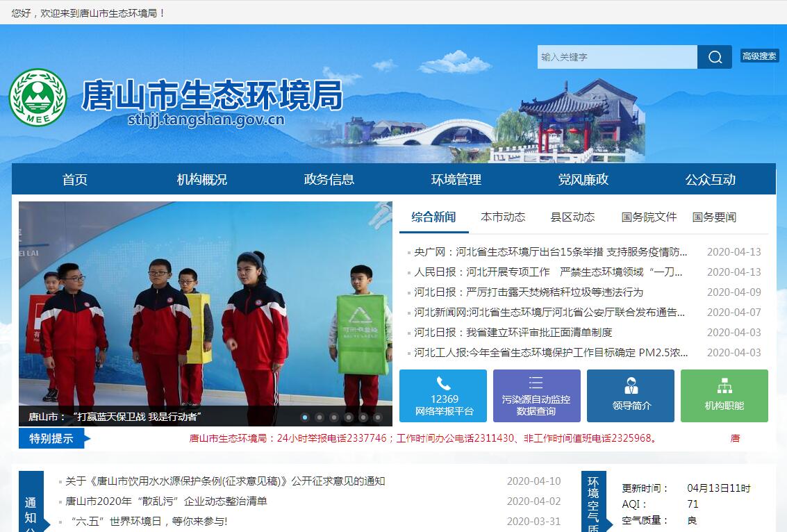Open the 12369 phone reporting platform tile
Viewport: 787px width, 532px height.
coord(443,396)
